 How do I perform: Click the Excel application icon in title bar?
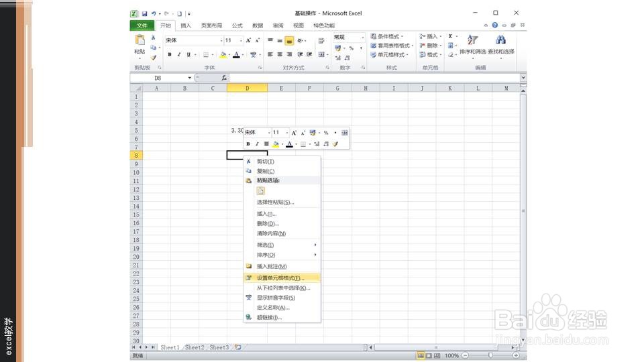point(134,13)
